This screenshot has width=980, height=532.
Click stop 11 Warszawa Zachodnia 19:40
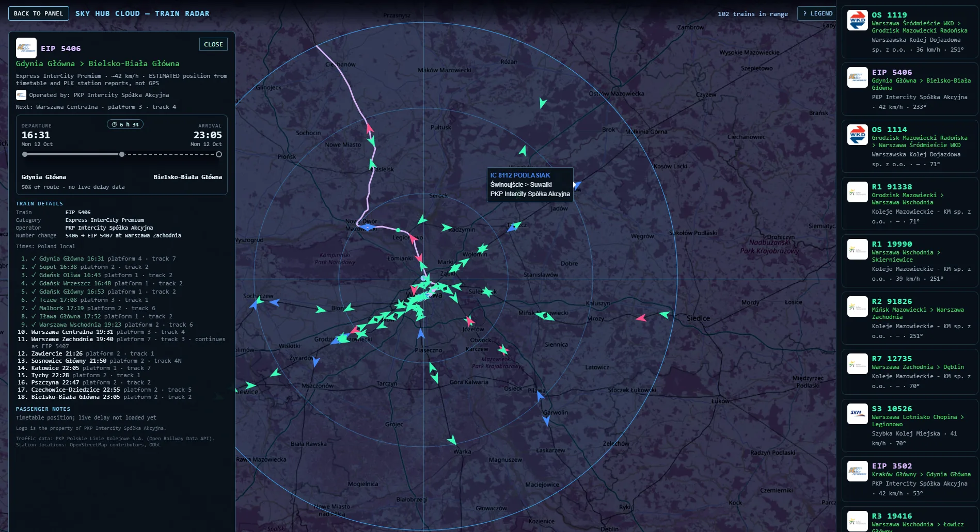[122, 343]
